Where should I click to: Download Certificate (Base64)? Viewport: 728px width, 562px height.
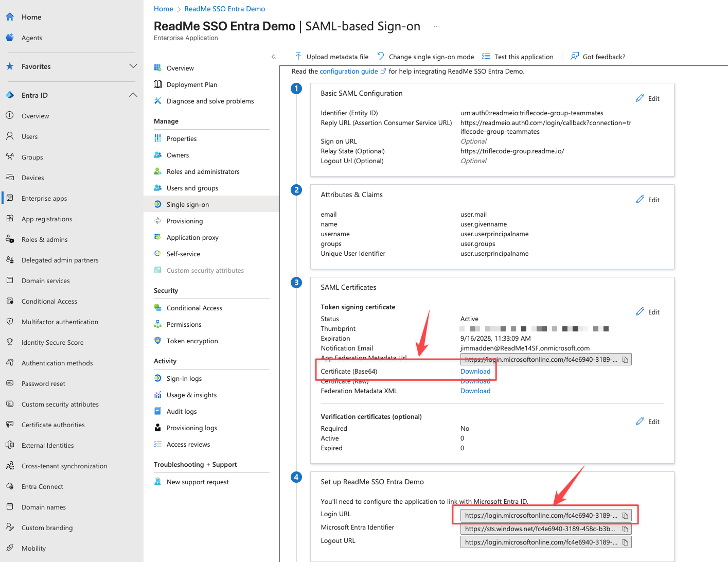pos(475,371)
